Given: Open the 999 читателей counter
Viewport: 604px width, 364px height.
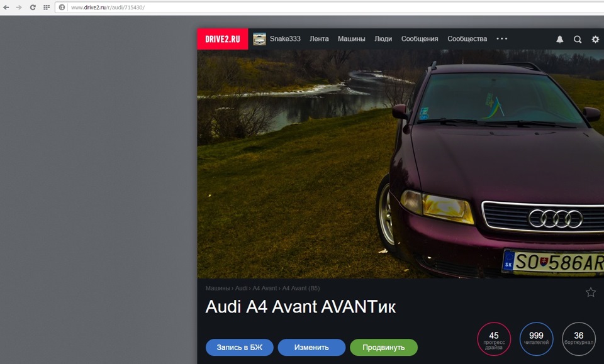Looking at the screenshot, I should click(x=536, y=339).
